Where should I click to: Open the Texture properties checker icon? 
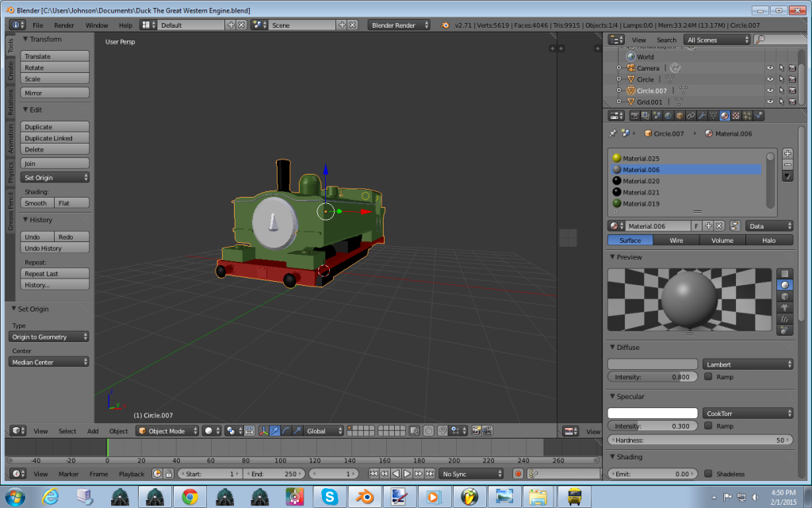pyautogui.click(x=736, y=116)
